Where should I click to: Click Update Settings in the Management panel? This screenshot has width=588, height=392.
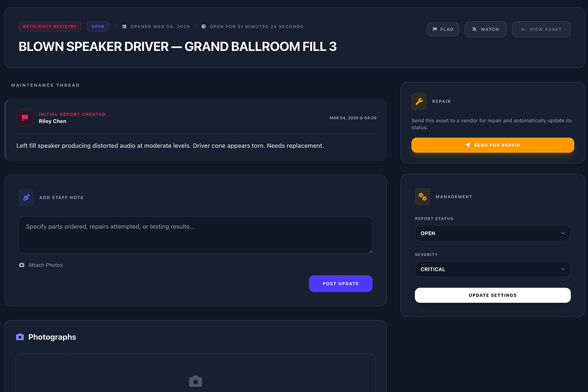coord(492,295)
